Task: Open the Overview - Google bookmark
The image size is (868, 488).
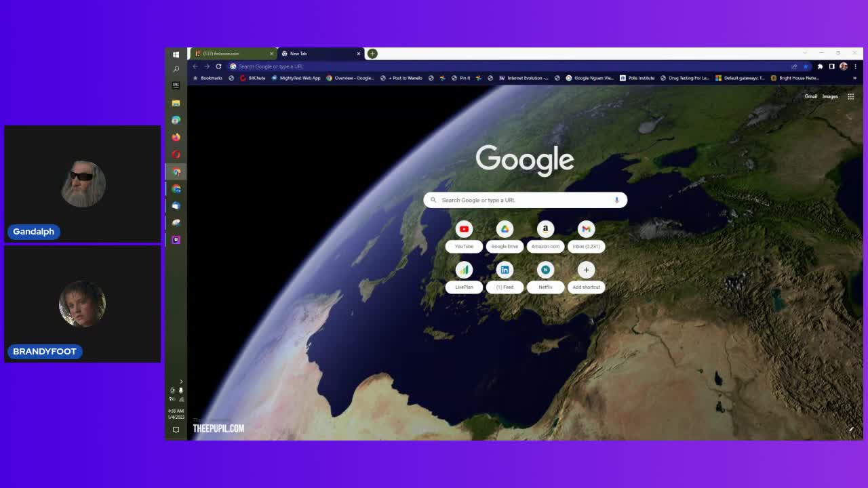Action: coord(350,78)
